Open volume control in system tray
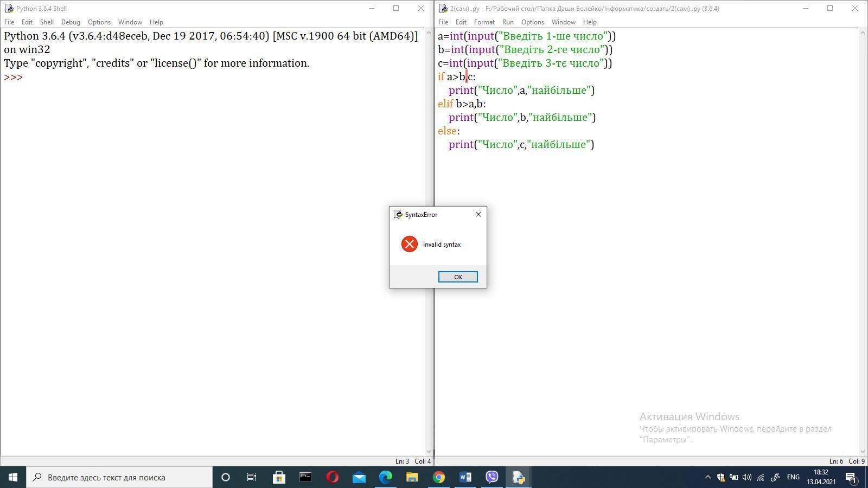The width and height of the screenshot is (868, 488). click(x=747, y=477)
